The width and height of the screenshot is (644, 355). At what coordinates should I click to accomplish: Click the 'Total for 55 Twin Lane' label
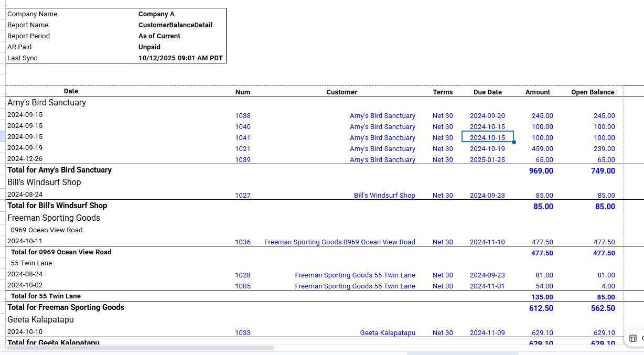pyautogui.click(x=46, y=296)
